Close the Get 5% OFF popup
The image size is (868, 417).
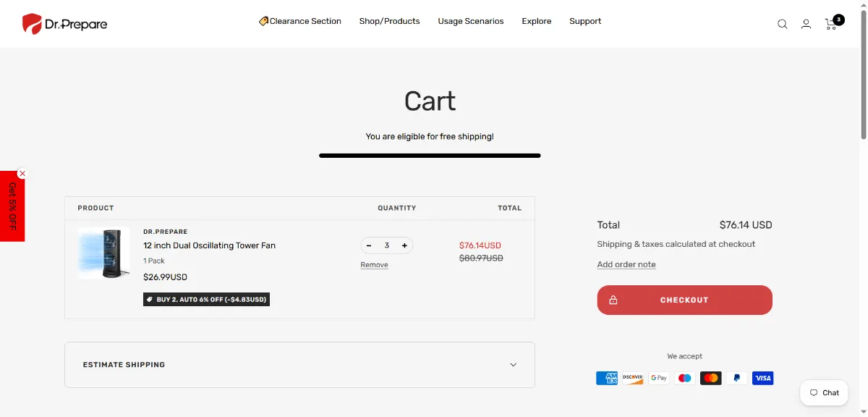(22, 174)
